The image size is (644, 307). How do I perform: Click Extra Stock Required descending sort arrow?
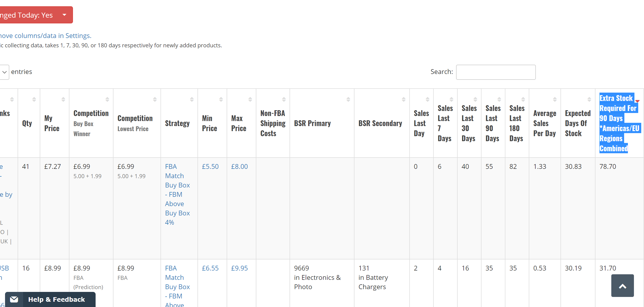pos(637,101)
